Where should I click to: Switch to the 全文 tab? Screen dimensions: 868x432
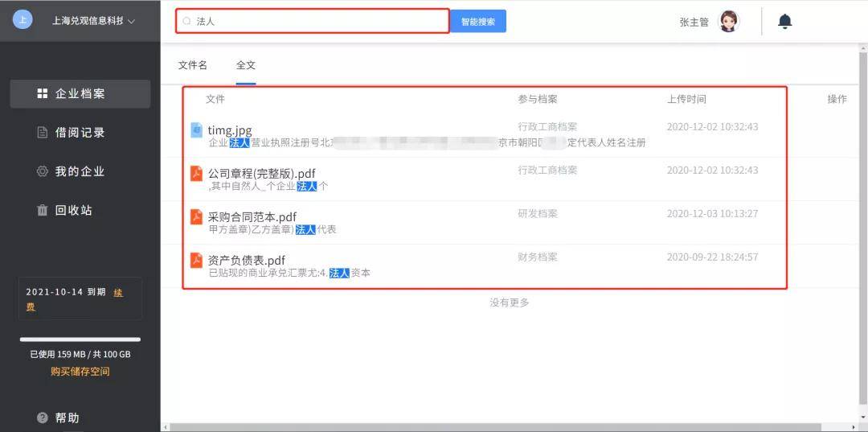click(x=246, y=65)
